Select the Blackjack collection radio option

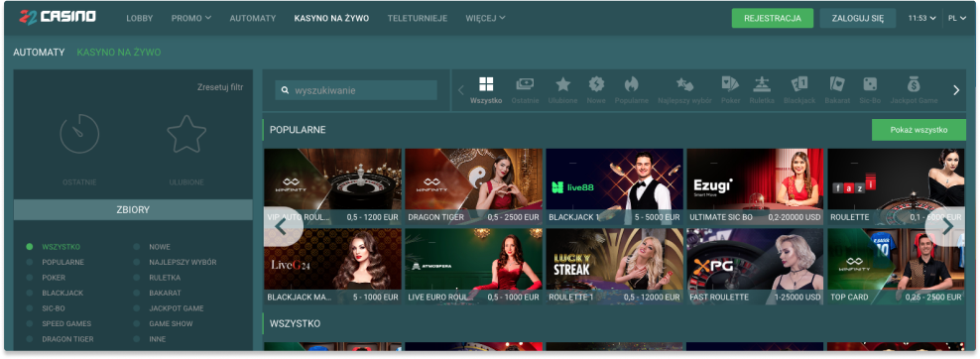click(30, 293)
